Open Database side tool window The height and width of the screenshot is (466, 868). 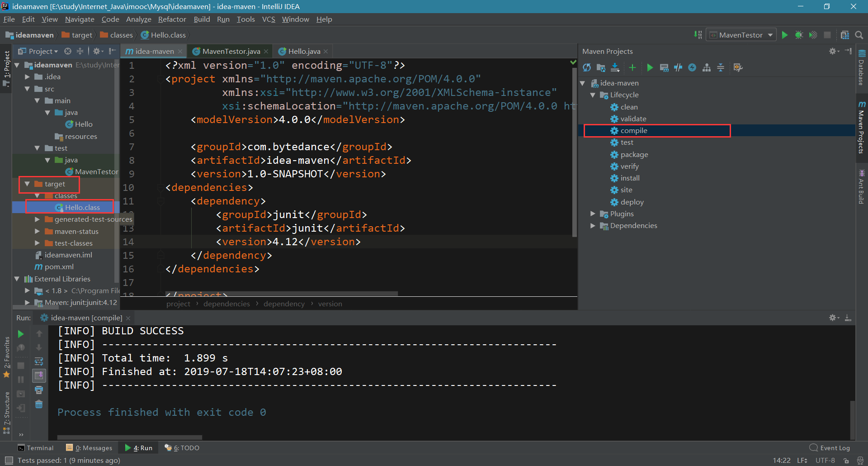(x=862, y=67)
